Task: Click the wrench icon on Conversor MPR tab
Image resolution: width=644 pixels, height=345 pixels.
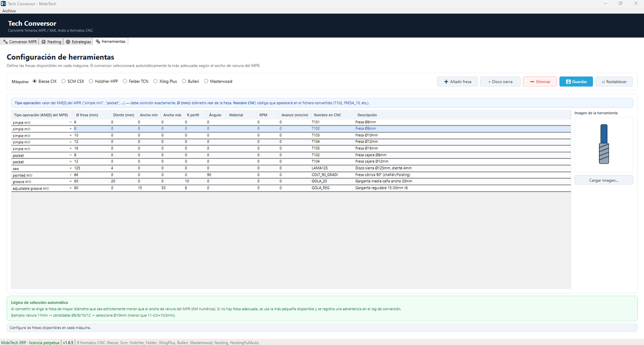Action: pos(5,41)
